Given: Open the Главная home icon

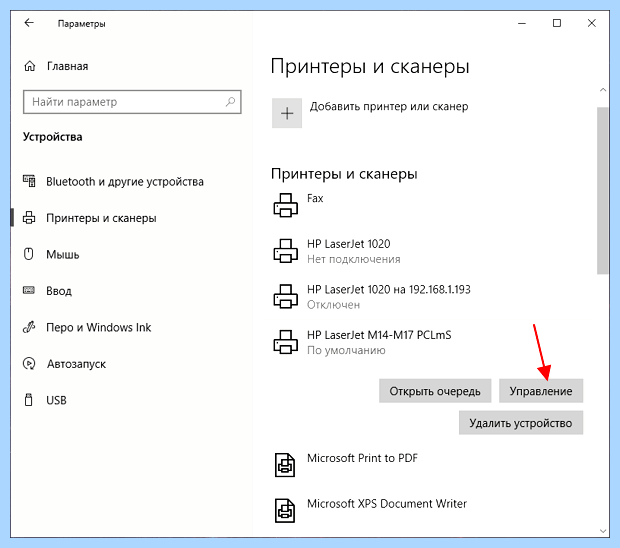Looking at the screenshot, I should [30, 66].
